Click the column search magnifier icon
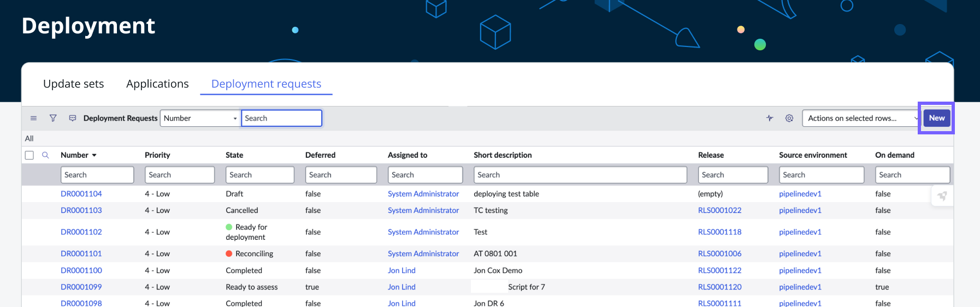980x307 pixels. tap(45, 155)
